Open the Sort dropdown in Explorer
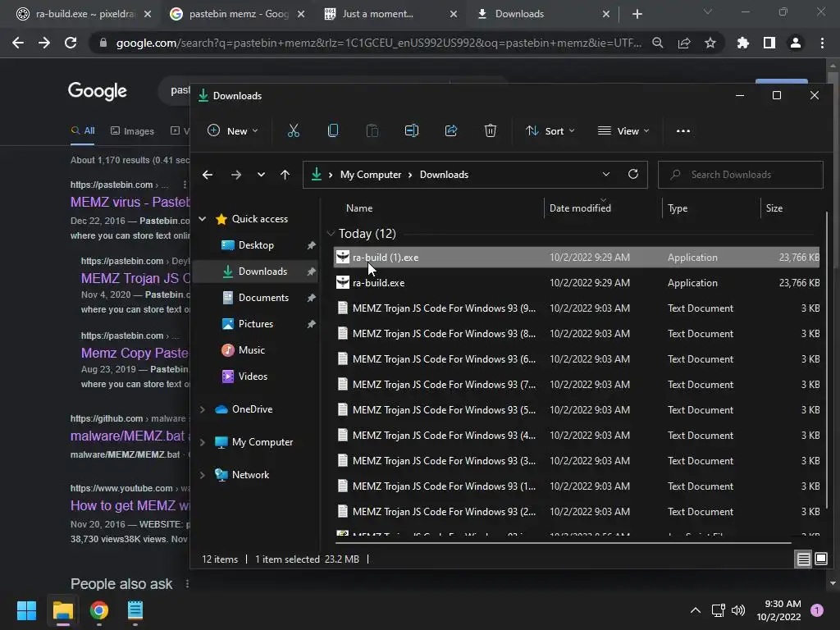840x630 pixels. click(550, 130)
